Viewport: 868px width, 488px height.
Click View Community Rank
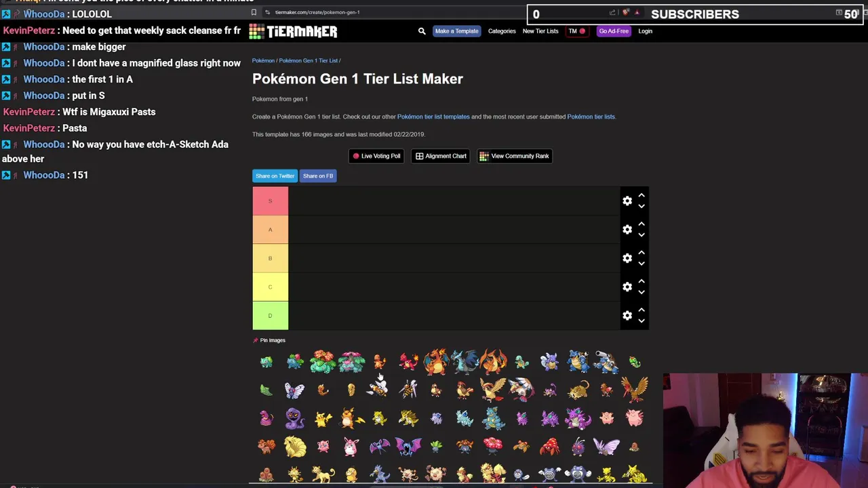coord(515,156)
